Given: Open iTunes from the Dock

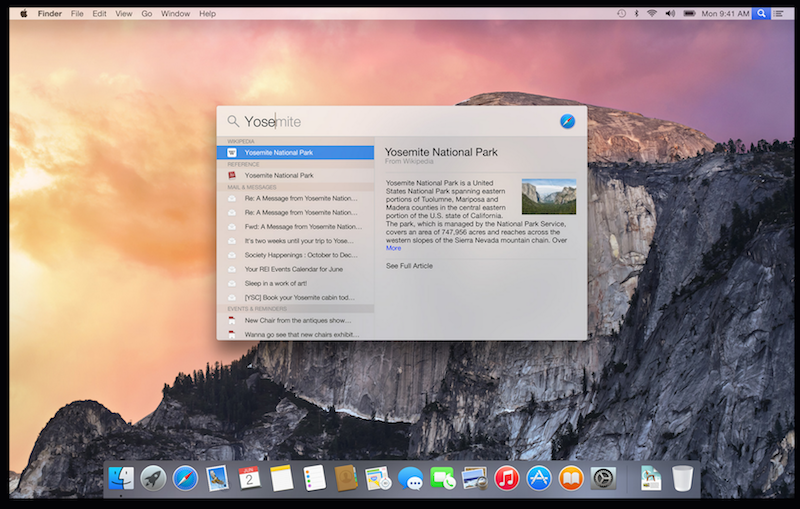Looking at the screenshot, I should [507, 479].
